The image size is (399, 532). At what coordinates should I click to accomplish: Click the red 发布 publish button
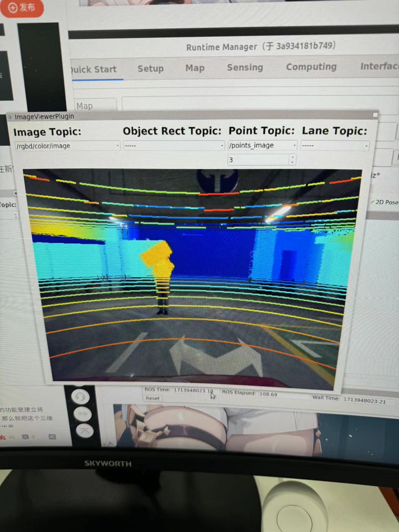[x=21, y=7]
